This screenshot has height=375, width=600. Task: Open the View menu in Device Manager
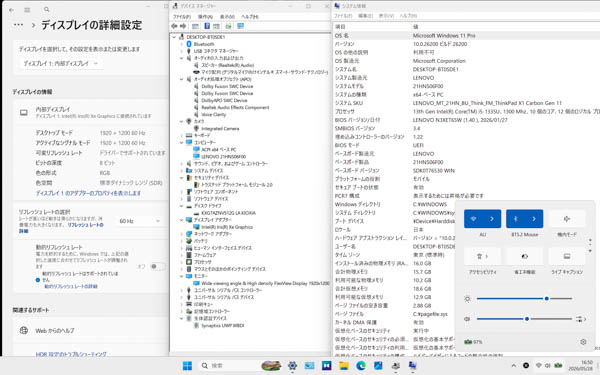[227, 17]
